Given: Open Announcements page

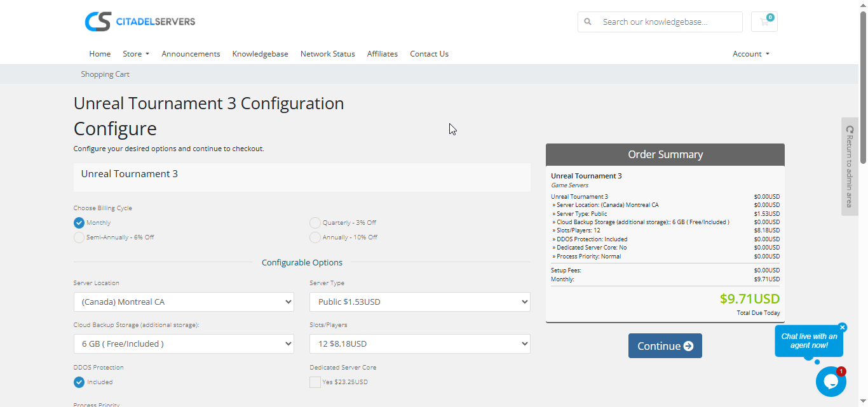Looking at the screenshot, I should [x=191, y=54].
